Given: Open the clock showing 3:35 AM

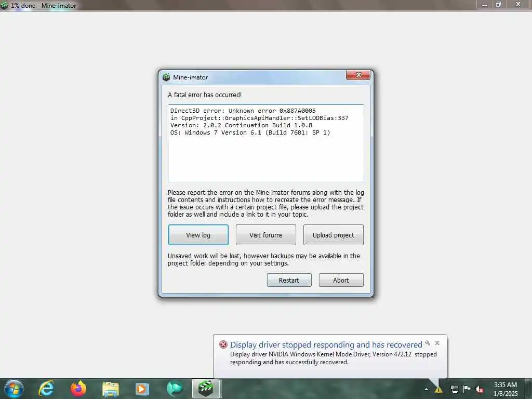Looking at the screenshot, I should [x=506, y=389].
